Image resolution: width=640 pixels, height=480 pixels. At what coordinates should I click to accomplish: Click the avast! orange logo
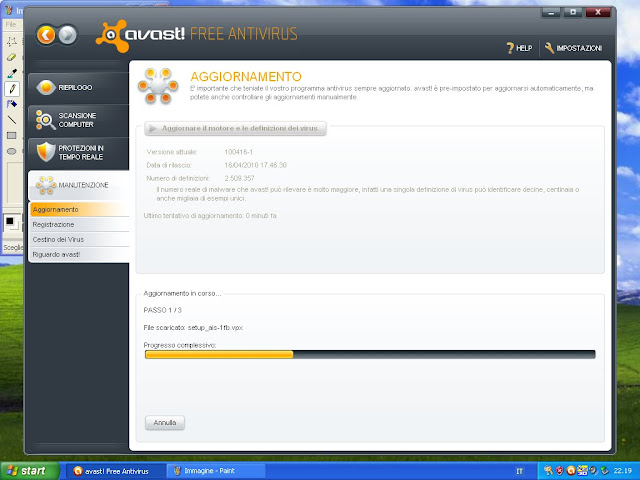(x=111, y=36)
